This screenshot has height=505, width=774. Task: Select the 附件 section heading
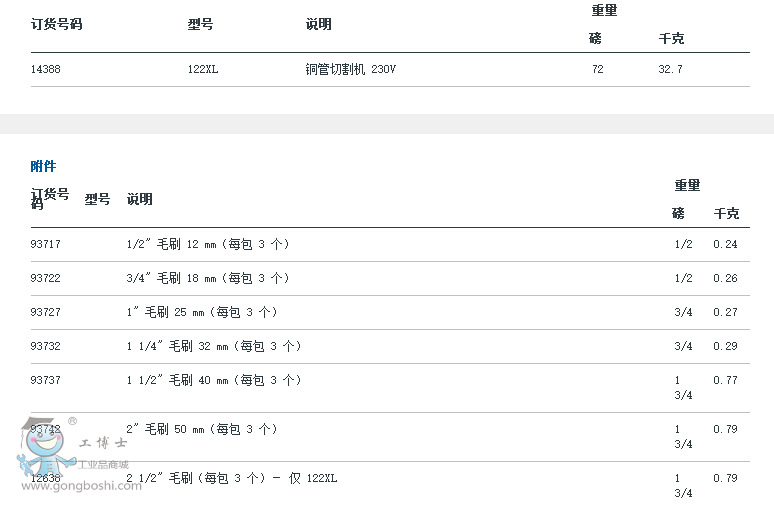[x=43, y=166]
